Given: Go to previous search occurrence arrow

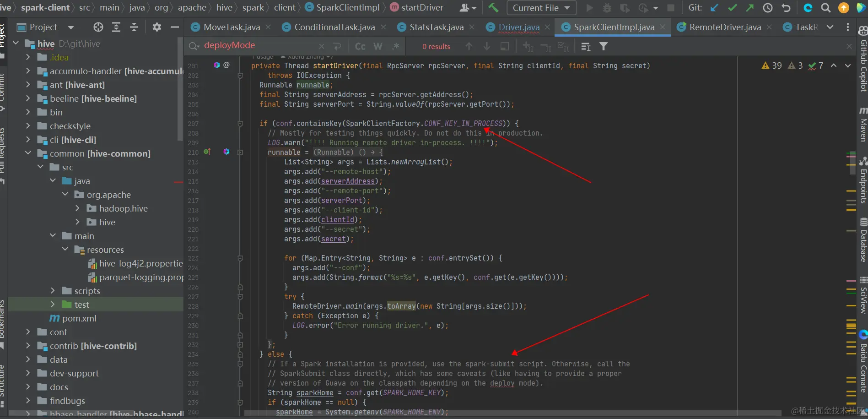Looking at the screenshot, I should click(x=469, y=46).
